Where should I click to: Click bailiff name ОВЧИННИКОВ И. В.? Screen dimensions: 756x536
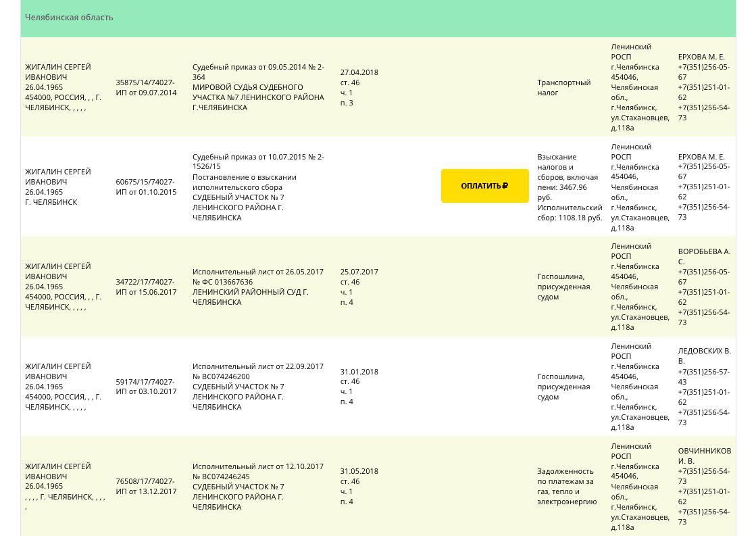[x=705, y=456]
